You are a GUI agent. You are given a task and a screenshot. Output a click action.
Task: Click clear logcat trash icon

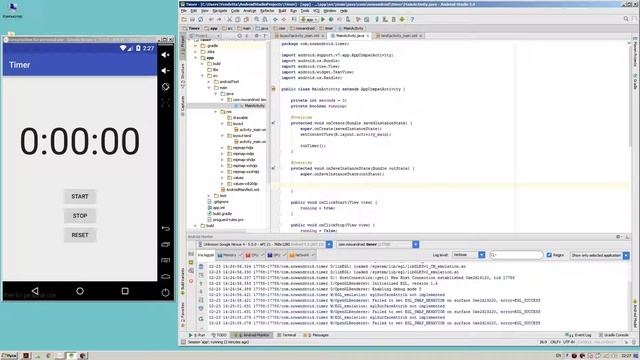pos(201,267)
